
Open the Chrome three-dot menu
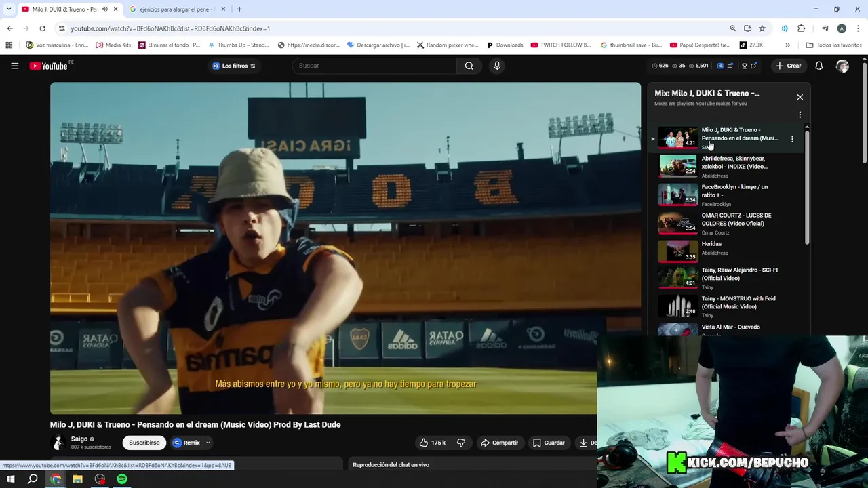[857, 28]
